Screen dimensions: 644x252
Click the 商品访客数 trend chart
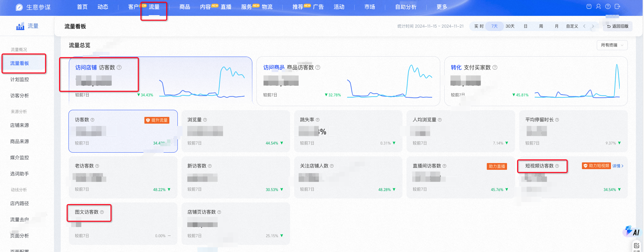[390, 81]
